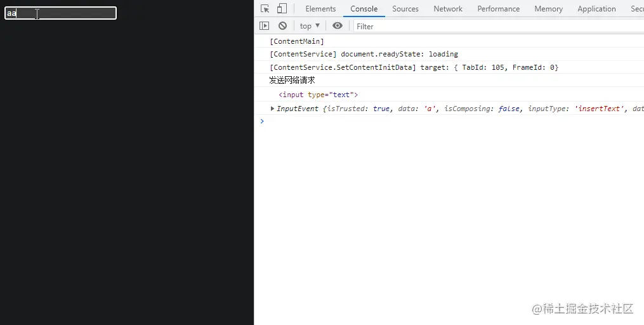
Task: Select the '[ContentMain]' log line
Action: (296, 41)
